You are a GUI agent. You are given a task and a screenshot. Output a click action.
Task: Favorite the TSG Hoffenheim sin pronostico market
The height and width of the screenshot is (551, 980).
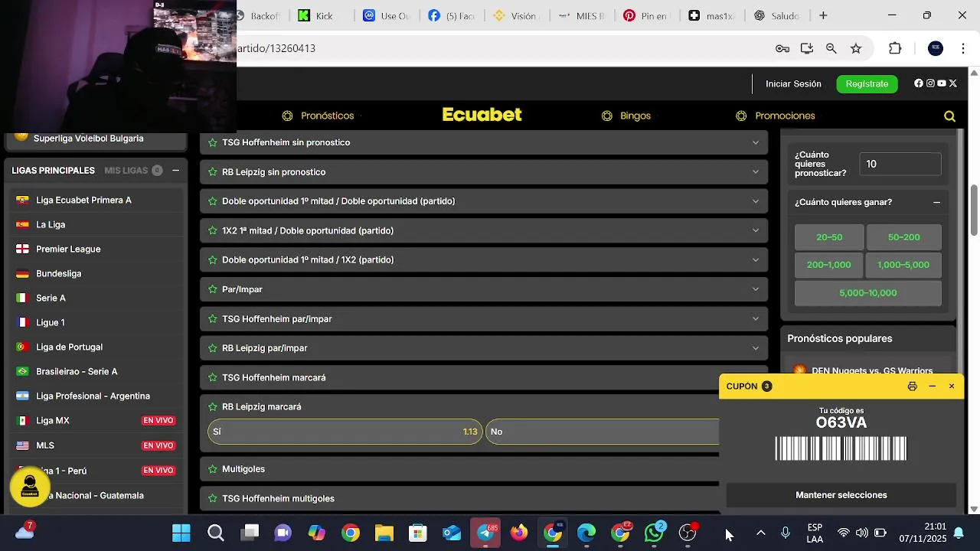point(213,142)
